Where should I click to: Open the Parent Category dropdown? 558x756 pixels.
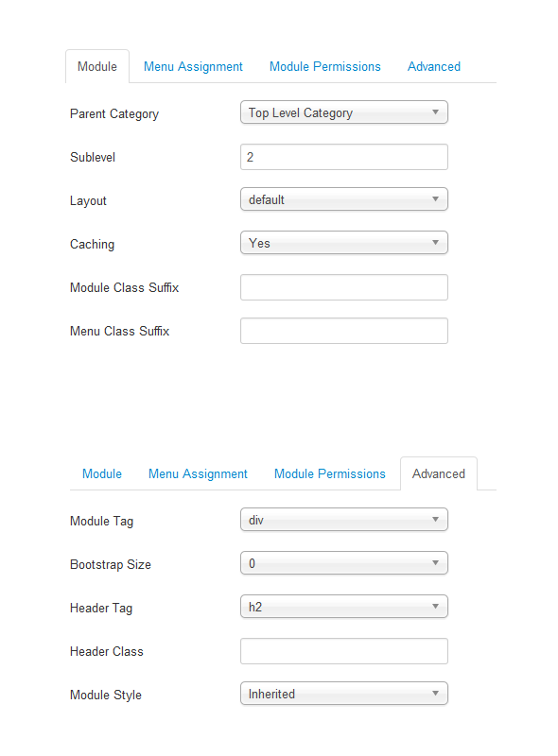click(343, 112)
